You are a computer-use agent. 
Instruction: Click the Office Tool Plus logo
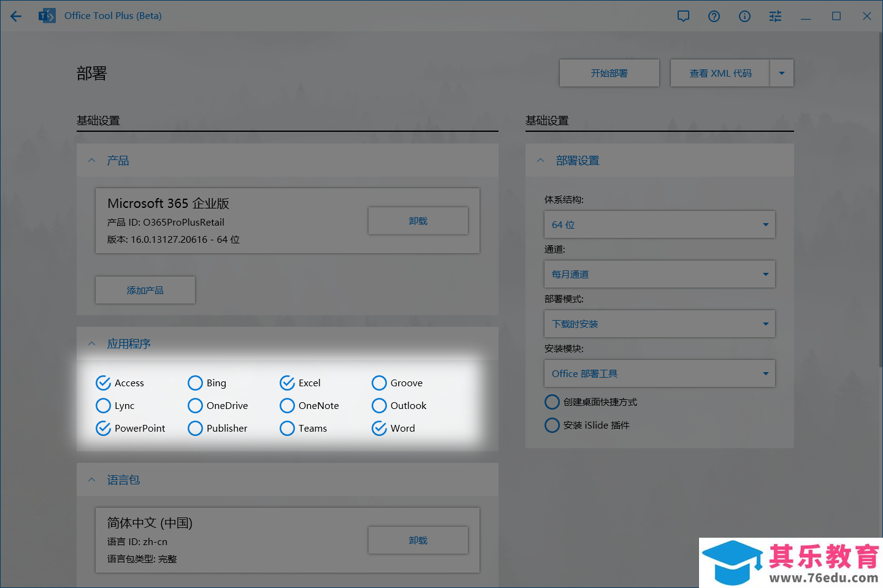pos(47,16)
